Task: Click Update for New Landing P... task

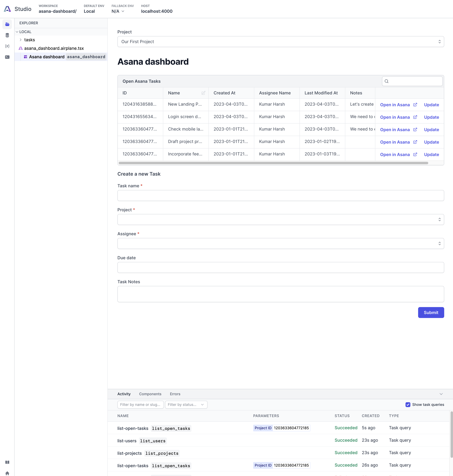Action: point(431,105)
